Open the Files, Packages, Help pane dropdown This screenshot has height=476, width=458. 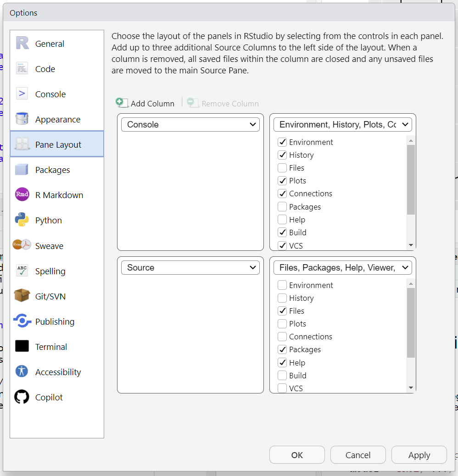(343, 267)
